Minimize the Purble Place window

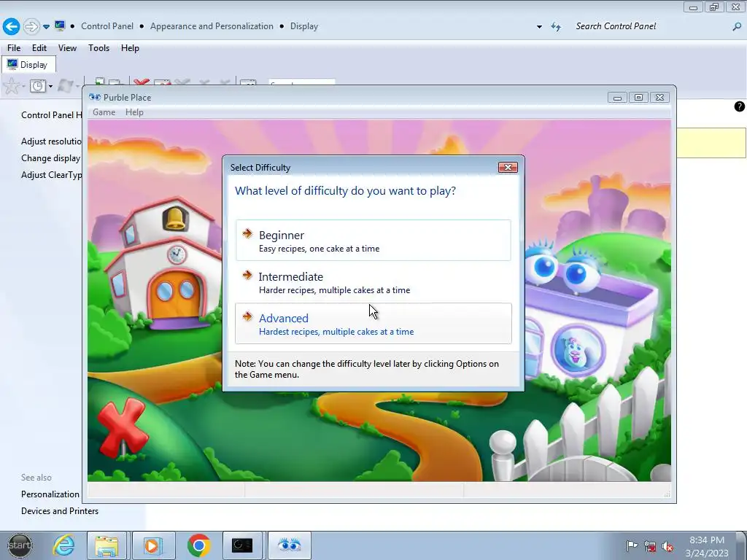617,98
